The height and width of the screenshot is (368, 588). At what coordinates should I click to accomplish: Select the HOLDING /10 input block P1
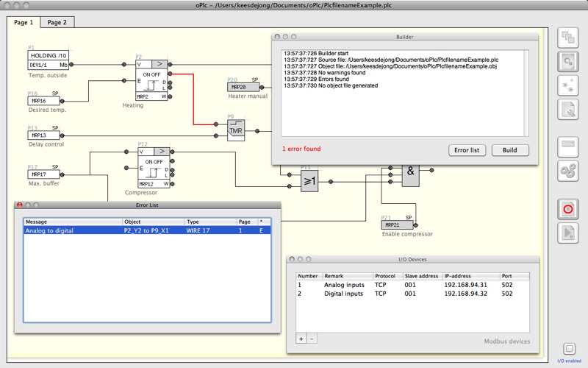[x=48, y=60]
